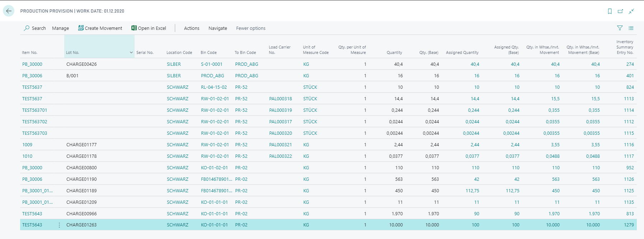Select lot CHARGE01190 cell
This screenshot has height=239, width=644.
(x=81, y=179)
